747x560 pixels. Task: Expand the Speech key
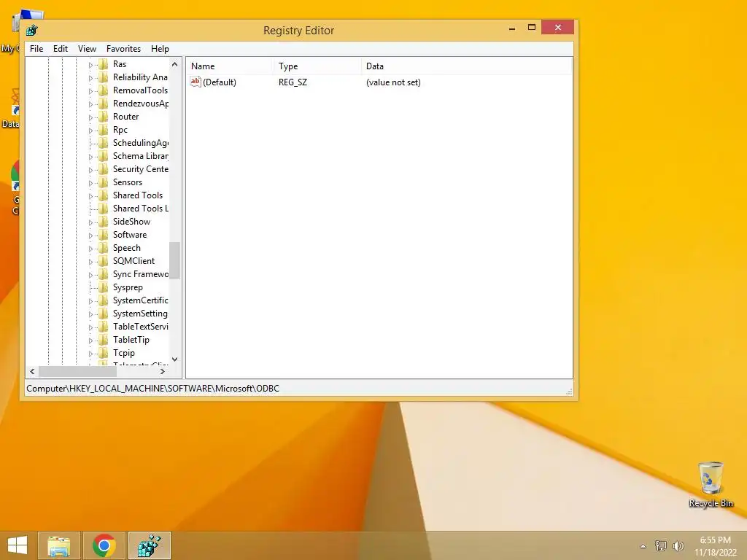[x=90, y=249]
